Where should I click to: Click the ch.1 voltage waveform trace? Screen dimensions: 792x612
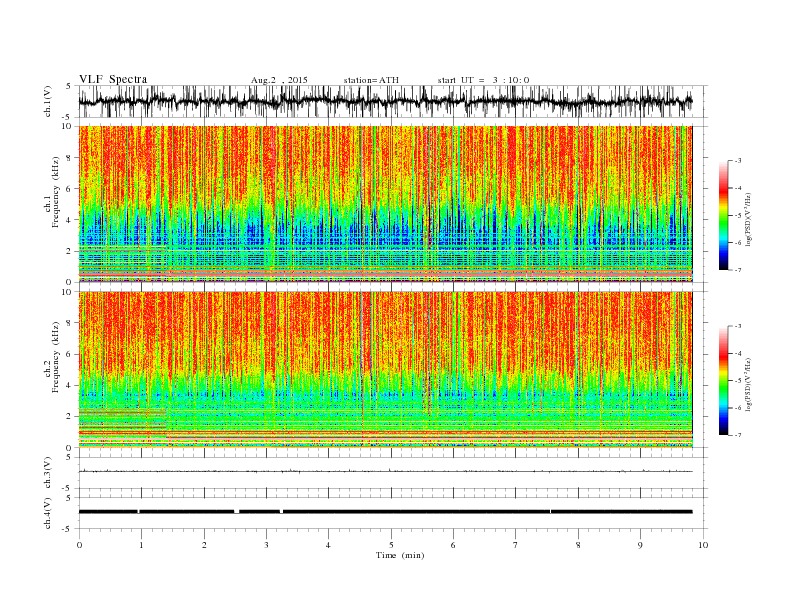point(385,101)
